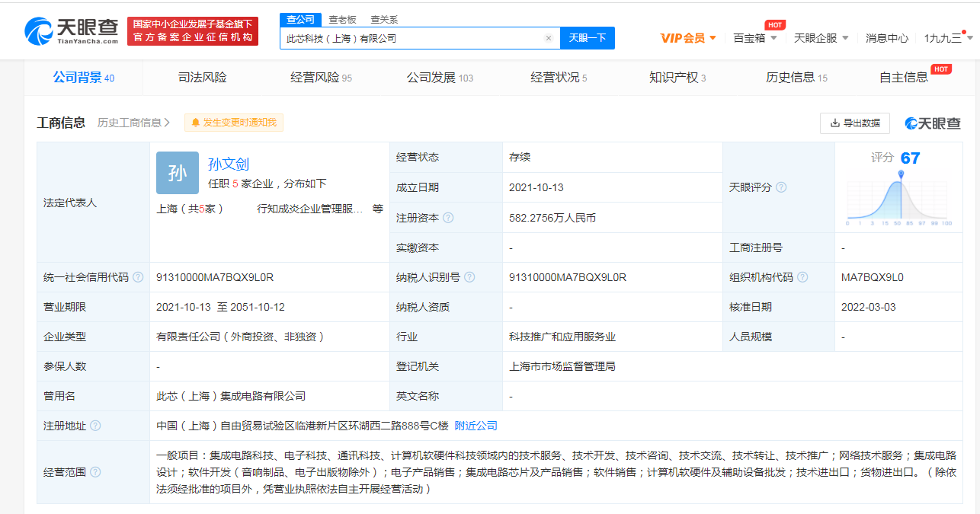Click the credit code 91310000MA7BQX9L0R value
The image size is (980, 514).
[215, 277]
